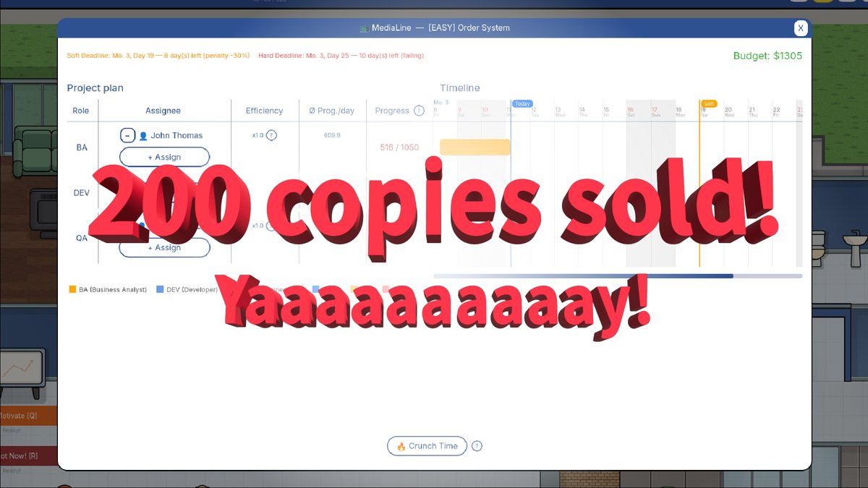Select day 15 Fri on the timeline
The image size is (868, 488).
(x=606, y=112)
